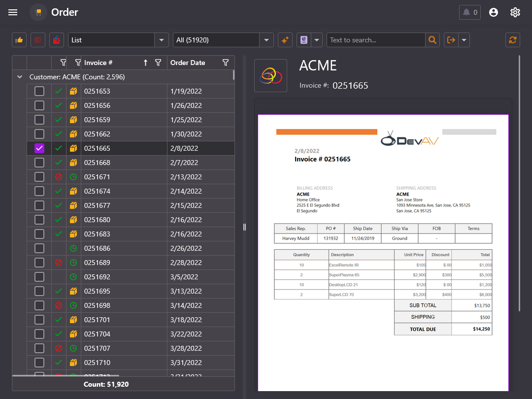Open notifications bell showing 0
Screen dimensions: 532x399
click(x=469, y=12)
